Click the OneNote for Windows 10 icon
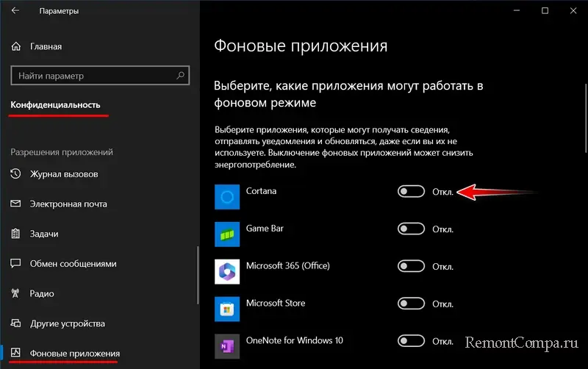Screen dimensions: 588x369 [227, 346]
